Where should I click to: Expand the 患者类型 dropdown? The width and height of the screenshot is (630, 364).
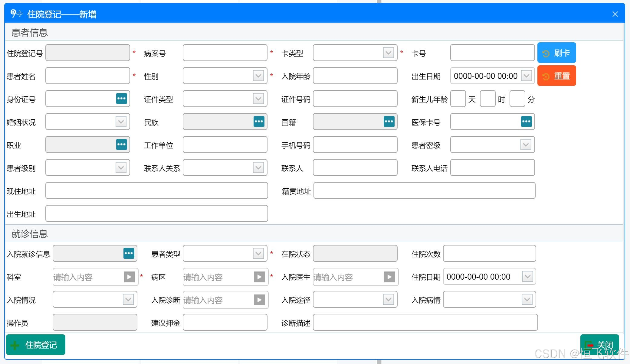pyautogui.click(x=258, y=253)
